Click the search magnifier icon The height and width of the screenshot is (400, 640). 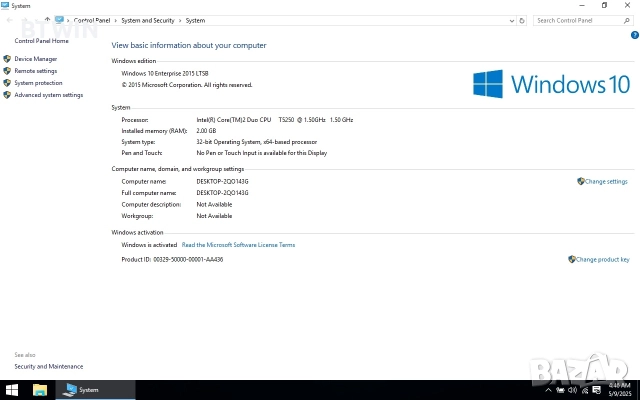[x=627, y=20]
